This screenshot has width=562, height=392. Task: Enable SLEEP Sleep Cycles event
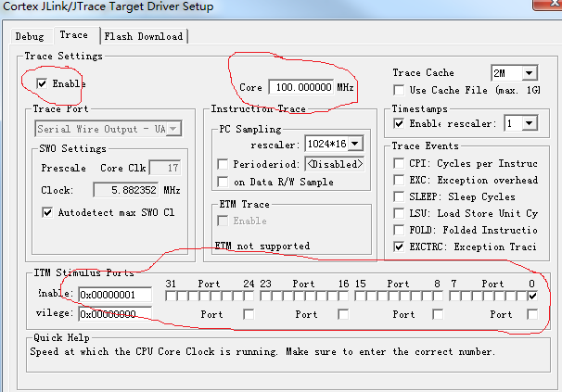[x=399, y=196]
